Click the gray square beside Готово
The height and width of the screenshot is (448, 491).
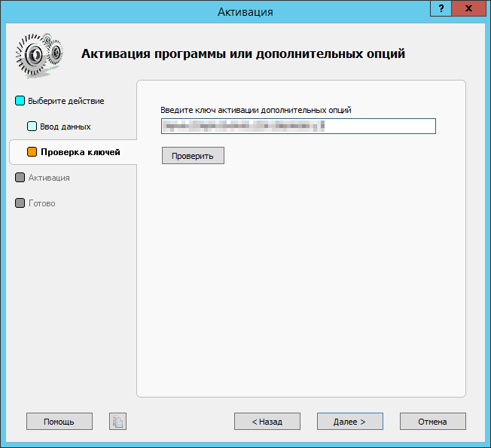click(20, 203)
